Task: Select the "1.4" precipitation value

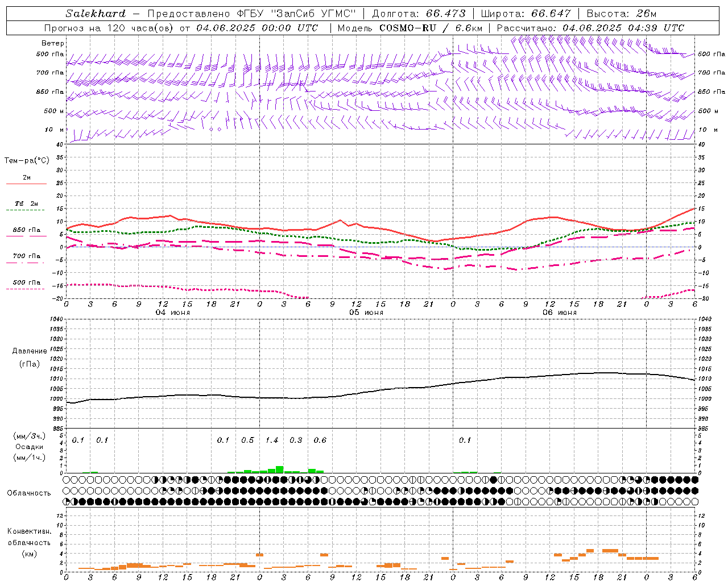Action: click(272, 440)
